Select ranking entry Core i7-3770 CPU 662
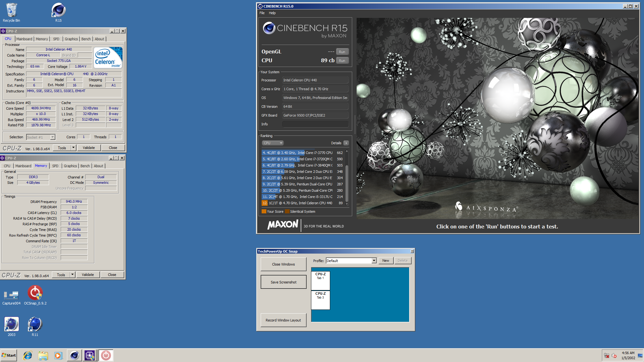 coord(303,153)
